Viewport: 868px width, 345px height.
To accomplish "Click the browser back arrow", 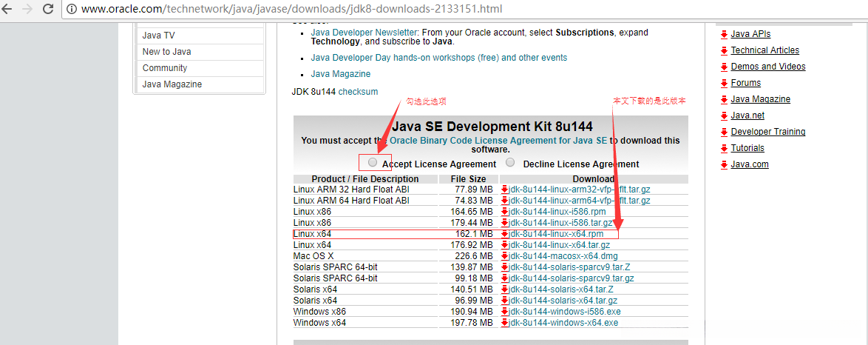I will 7,9.
